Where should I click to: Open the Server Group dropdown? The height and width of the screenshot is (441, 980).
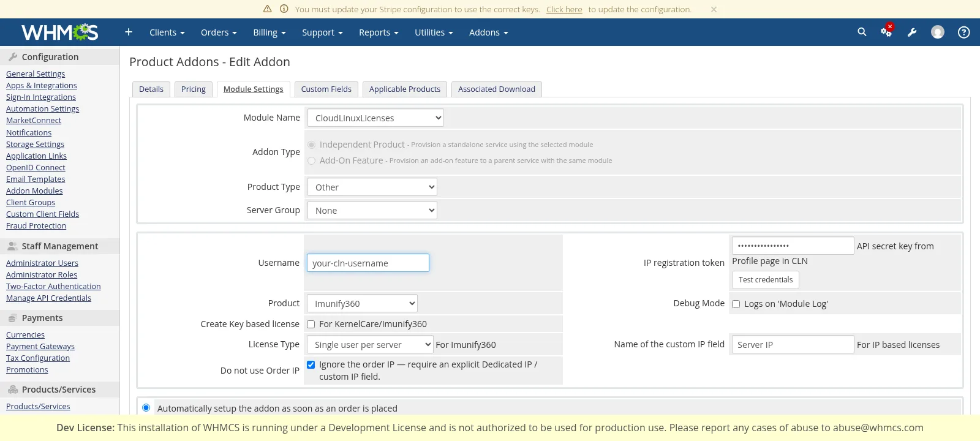(372, 210)
